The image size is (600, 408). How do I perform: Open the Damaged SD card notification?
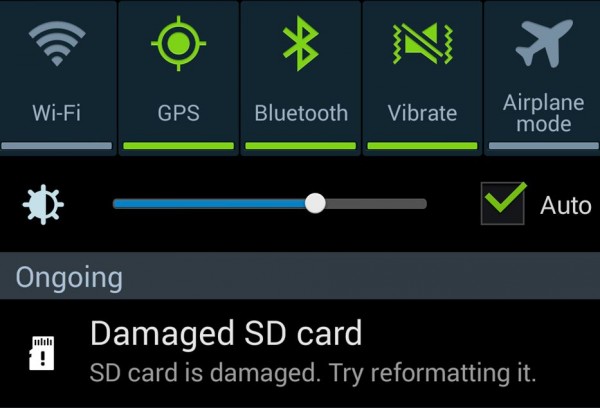tap(300, 353)
